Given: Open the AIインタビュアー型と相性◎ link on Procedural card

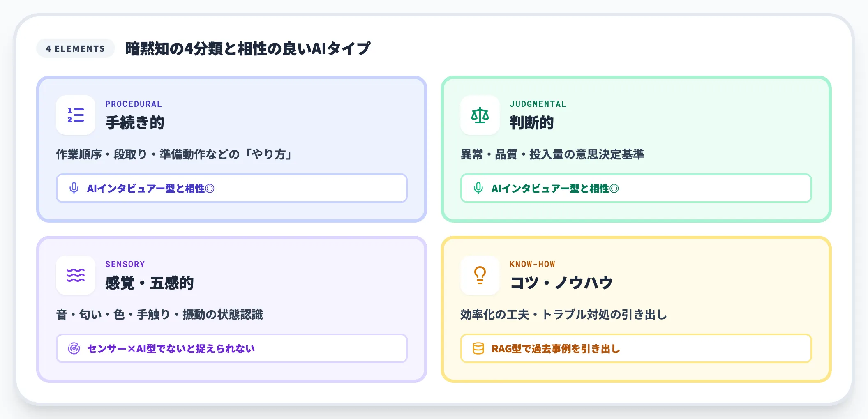Looking at the screenshot, I should [150, 188].
